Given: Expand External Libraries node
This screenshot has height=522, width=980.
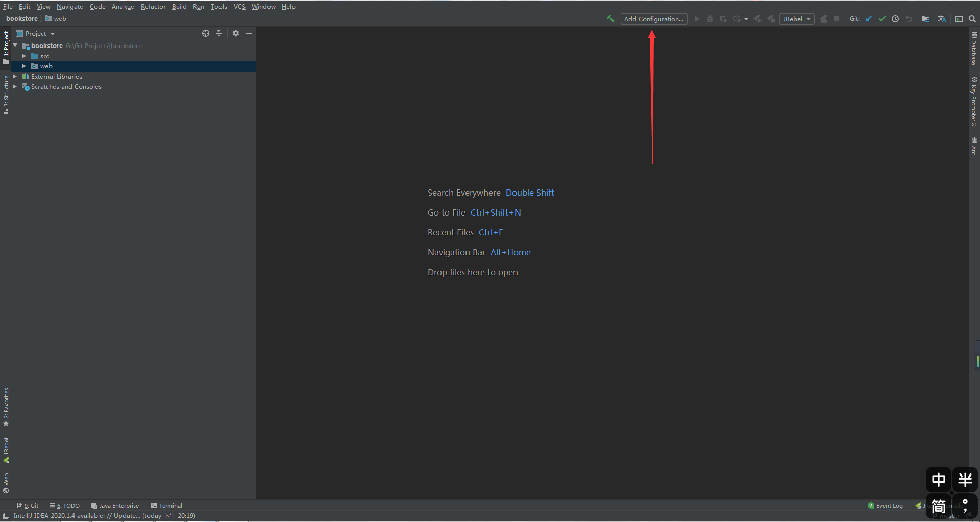Looking at the screenshot, I should (x=15, y=77).
